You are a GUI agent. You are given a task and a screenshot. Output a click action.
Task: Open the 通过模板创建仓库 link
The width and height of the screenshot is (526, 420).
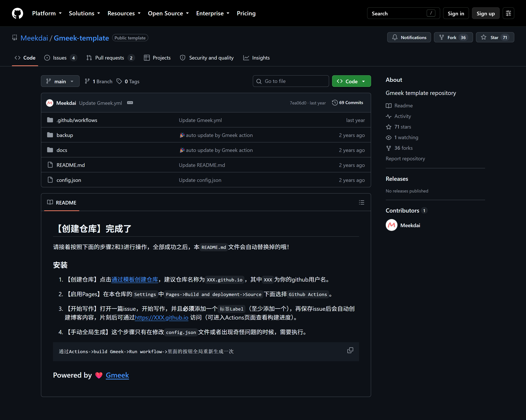click(x=135, y=280)
